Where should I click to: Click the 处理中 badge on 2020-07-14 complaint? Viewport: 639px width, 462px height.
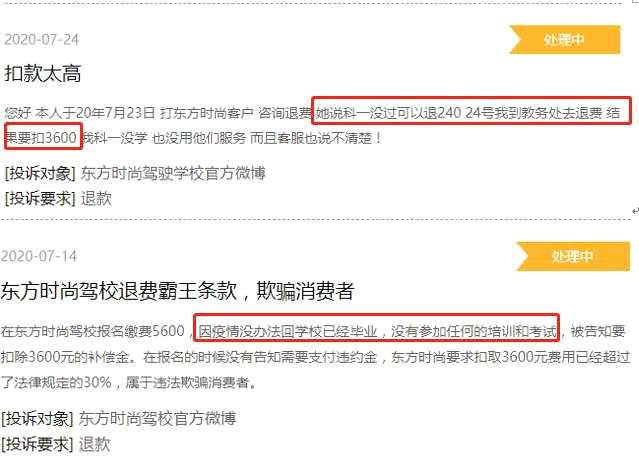tap(573, 256)
